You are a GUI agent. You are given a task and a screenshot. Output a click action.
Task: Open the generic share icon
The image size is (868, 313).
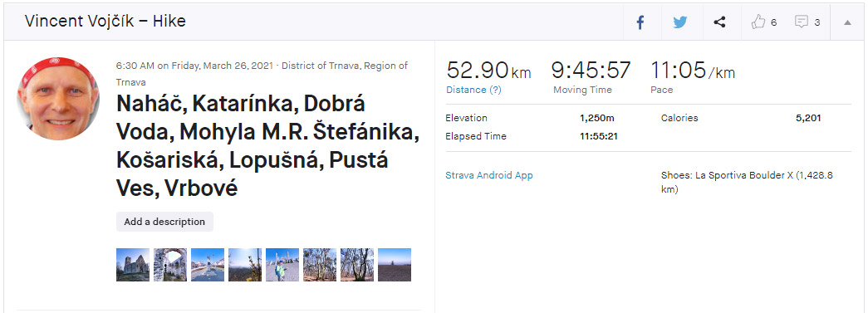click(x=719, y=22)
